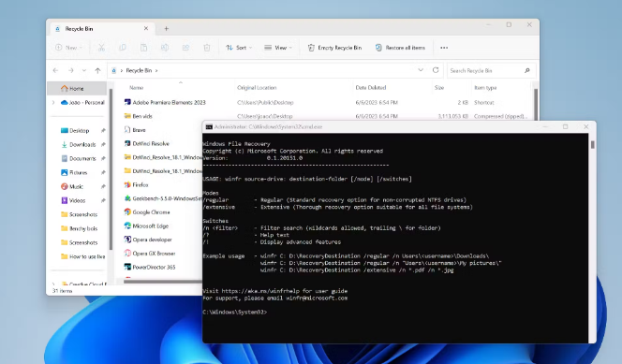This screenshot has width=622, height=364.
Task: Close the Recycle Bin tab
Action: [146, 28]
